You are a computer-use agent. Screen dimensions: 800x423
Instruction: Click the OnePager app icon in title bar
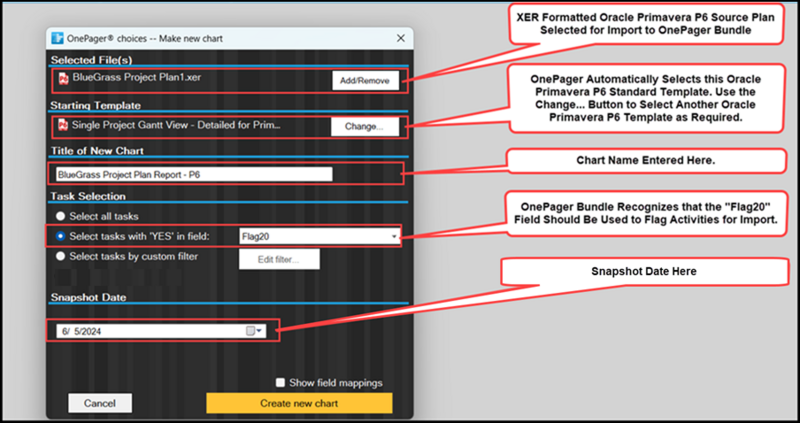tap(56, 38)
